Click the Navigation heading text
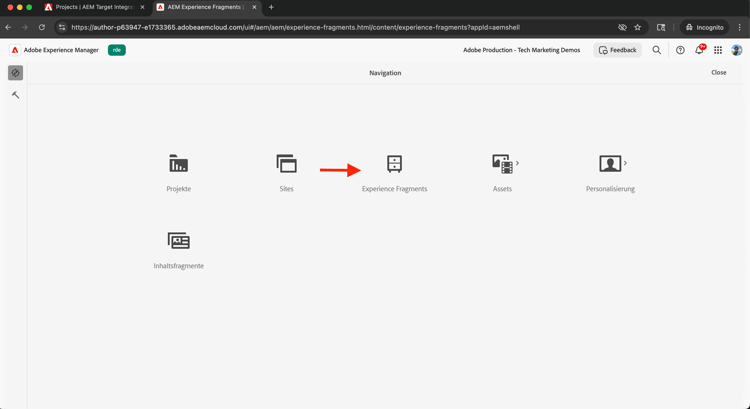The height and width of the screenshot is (409, 750). [x=385, y=73]
